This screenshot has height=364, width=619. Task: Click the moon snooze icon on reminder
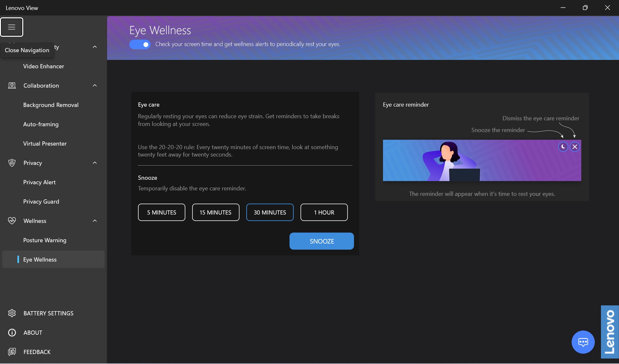pos(563,147)
